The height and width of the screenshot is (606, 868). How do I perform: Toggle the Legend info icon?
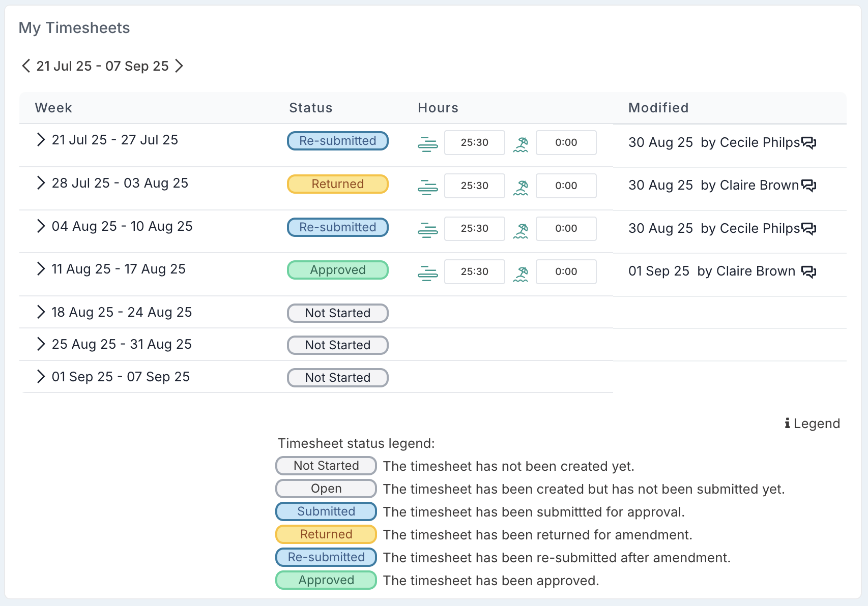pos(787,423)
